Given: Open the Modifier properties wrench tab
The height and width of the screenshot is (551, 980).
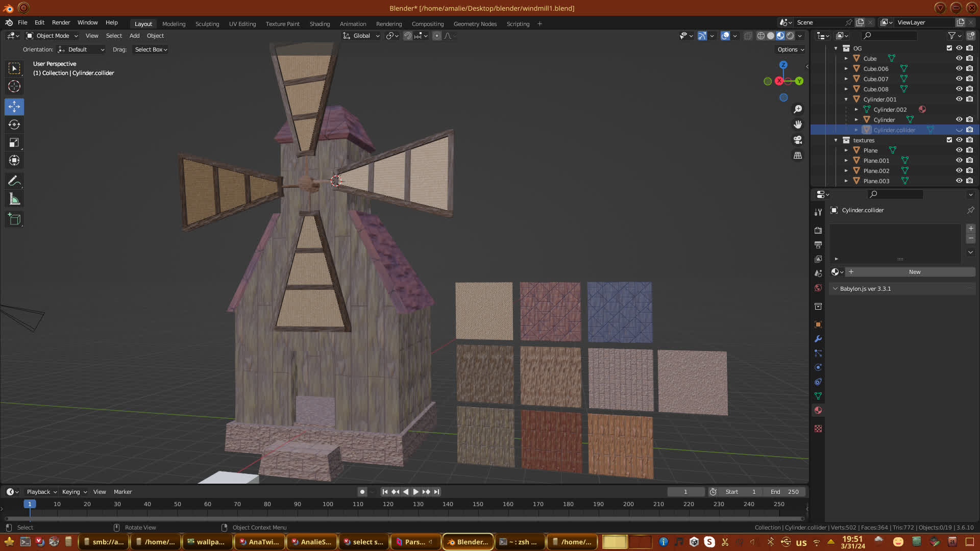Looking at the screenshot, I should [x=818, y=339].
